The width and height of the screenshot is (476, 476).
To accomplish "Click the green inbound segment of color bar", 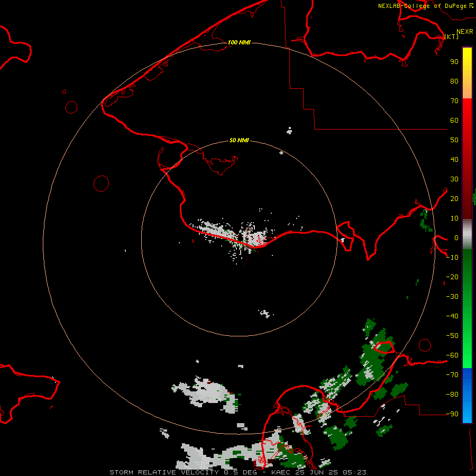I will pos(467,308).
